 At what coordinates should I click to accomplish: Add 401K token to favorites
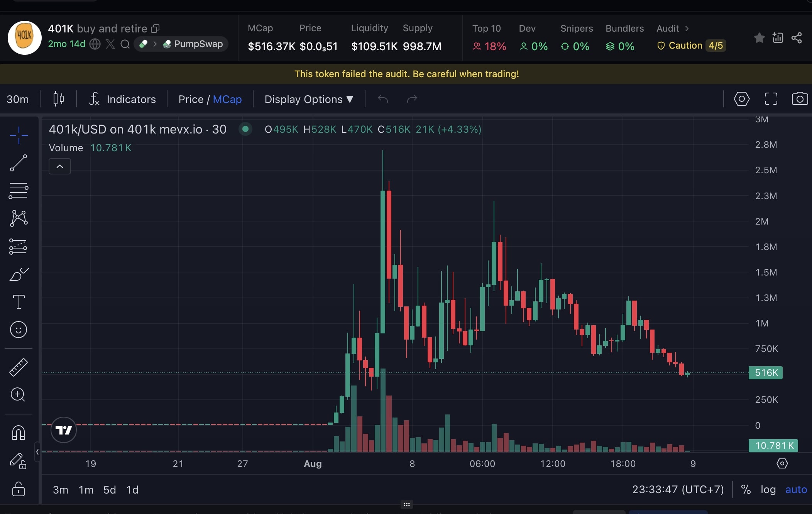tap(759, 38)
